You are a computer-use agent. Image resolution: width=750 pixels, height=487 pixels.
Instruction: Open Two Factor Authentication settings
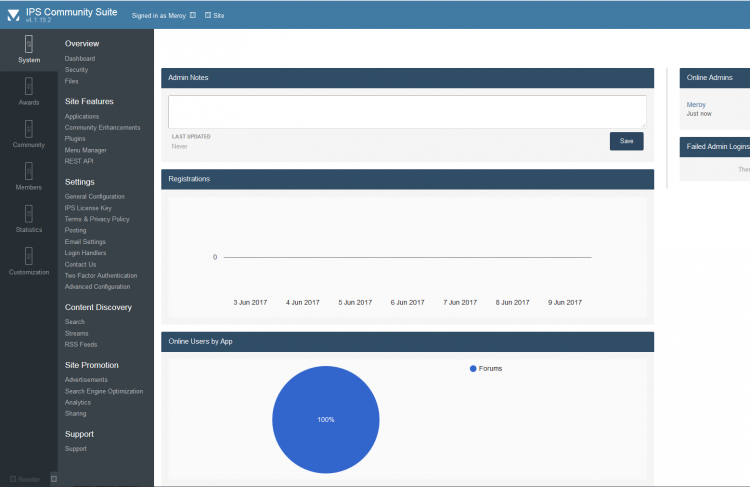(101, 275)
